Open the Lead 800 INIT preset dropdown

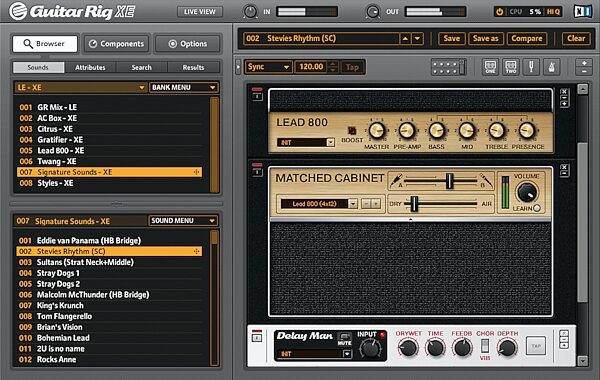click(305, 142)
